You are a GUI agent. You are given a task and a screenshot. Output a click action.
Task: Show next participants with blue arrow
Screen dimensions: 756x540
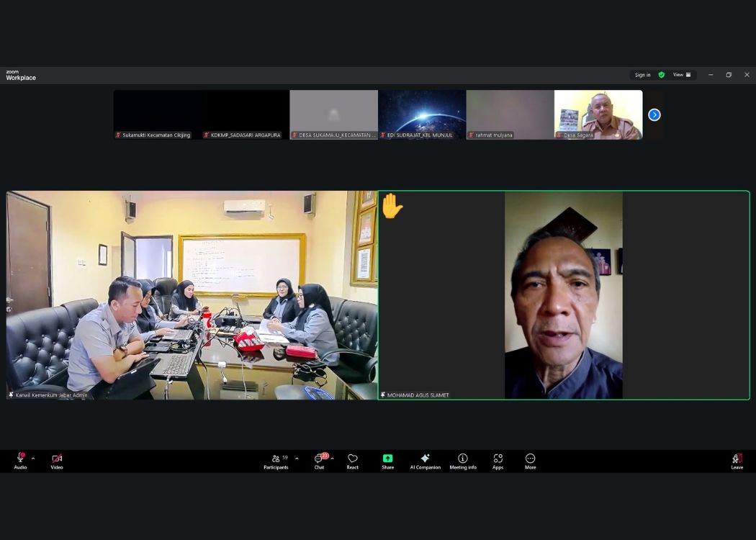coord(654,114)
